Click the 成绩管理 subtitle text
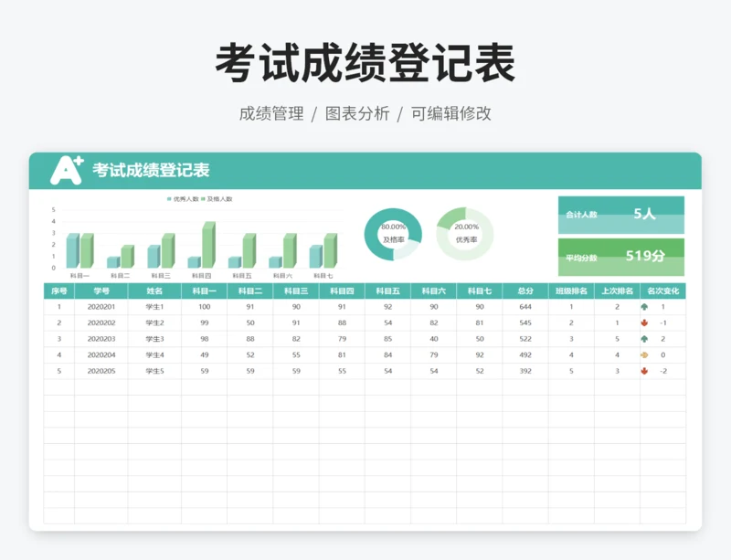Viewport: 731px width, 560px height. click(271, 113)
